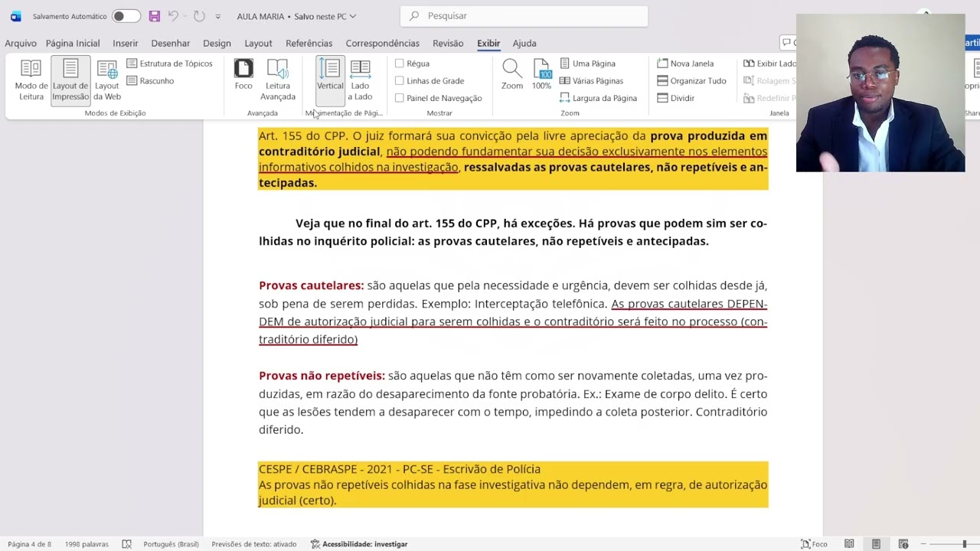Click the Word app icon
The height and width of the screenshot is (551, 980).
[15, 16]
